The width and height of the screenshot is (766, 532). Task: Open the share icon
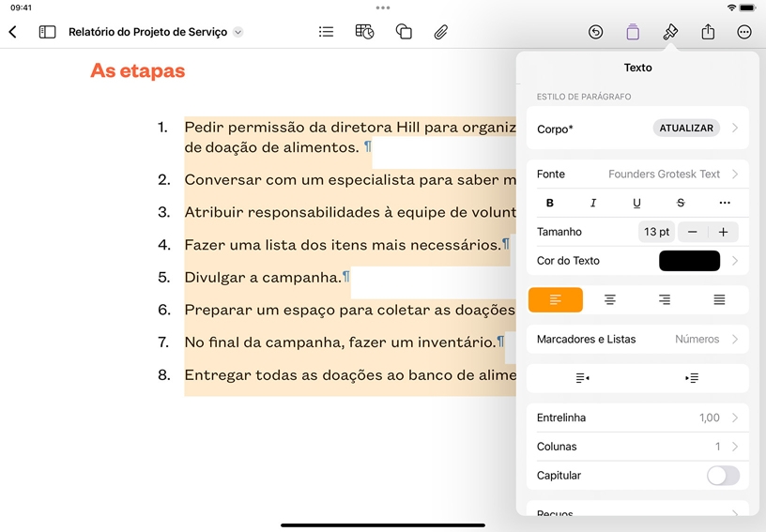pyautogui.click(x=708, y=32)
